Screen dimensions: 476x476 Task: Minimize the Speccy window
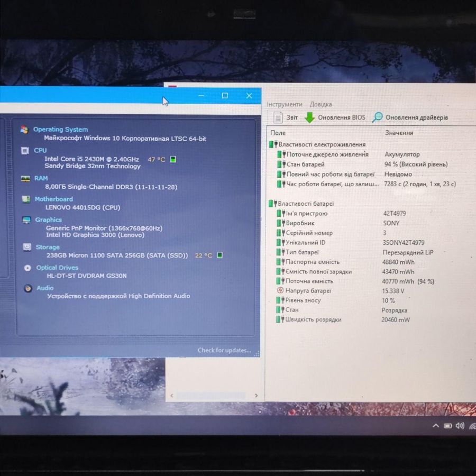coord(201,96)
